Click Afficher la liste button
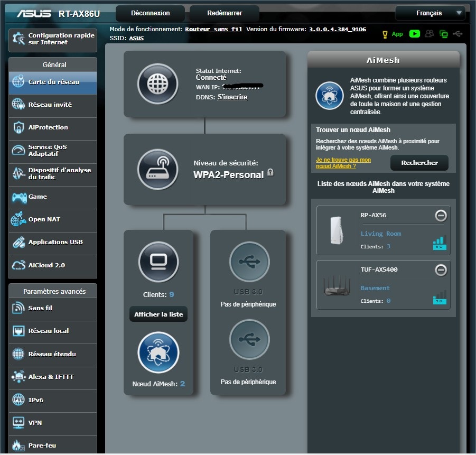The image size is (476, 455). click(158, 314)
